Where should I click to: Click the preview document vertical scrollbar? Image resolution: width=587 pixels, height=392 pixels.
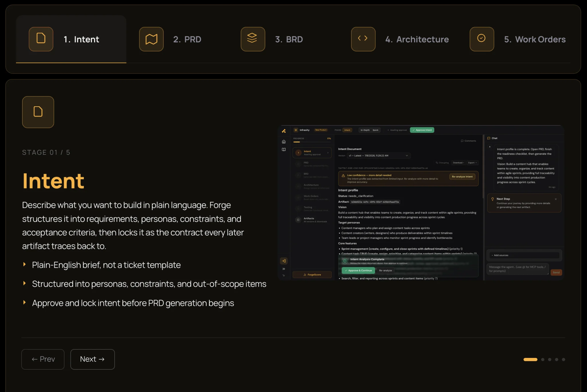pos(483,166)
